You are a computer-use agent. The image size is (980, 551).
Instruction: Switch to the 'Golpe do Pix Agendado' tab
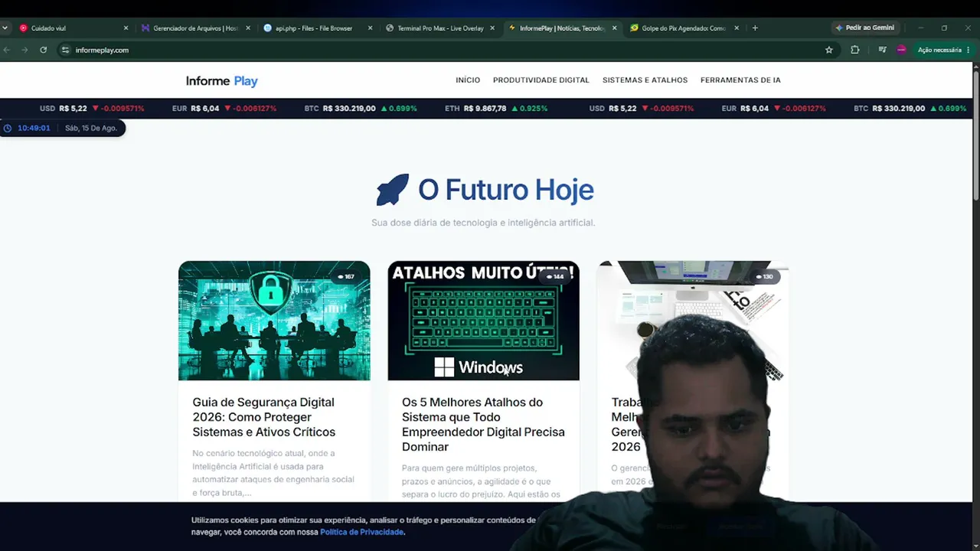(684, 28)
